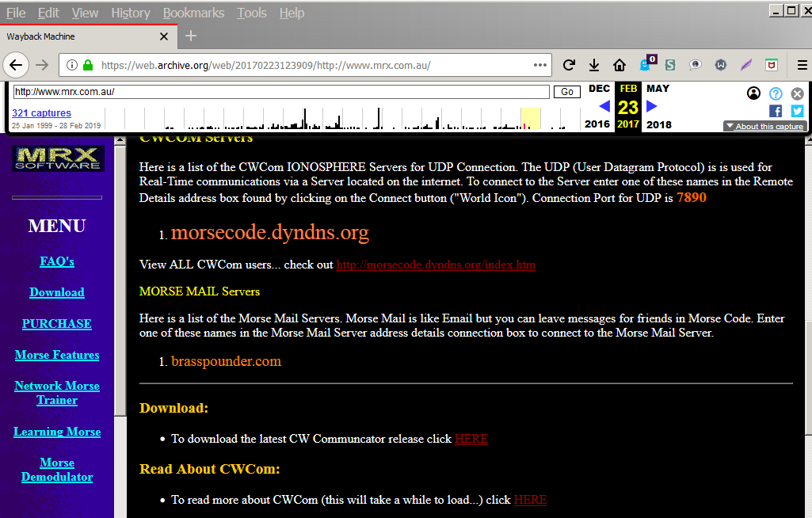812x518 pixels.
Task: Click the MRX Software logo
Action: coord(58,158)
